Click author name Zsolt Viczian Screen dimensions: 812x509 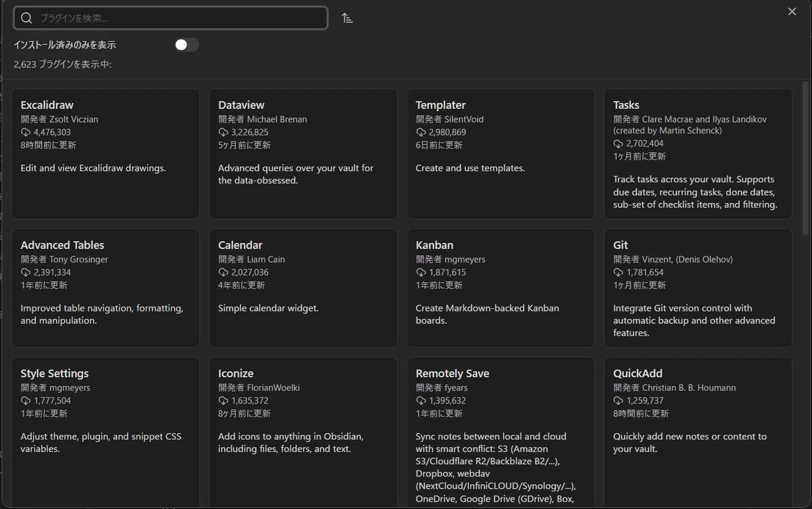[74, 119]
